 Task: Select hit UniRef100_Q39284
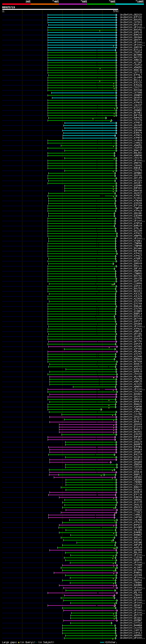click(x=131, y=203)
